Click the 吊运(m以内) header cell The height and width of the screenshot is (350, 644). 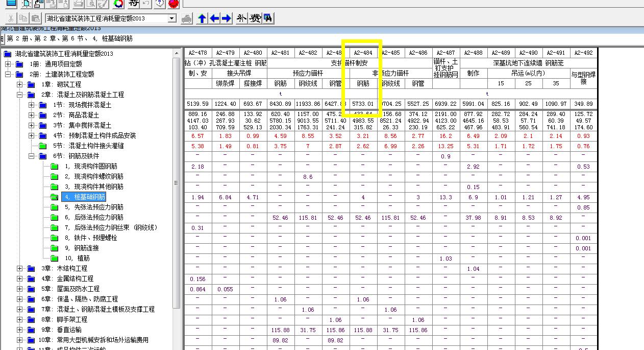pos(528,73)
